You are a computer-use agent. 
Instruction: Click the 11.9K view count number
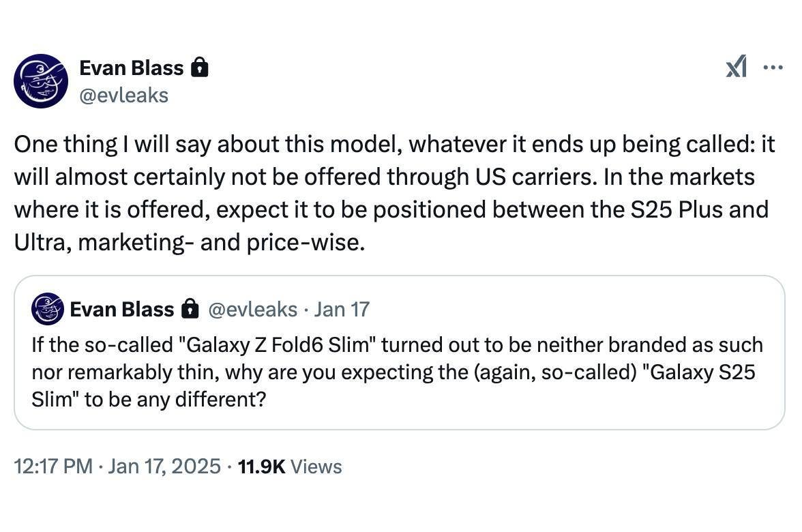(x=262, y=467)
